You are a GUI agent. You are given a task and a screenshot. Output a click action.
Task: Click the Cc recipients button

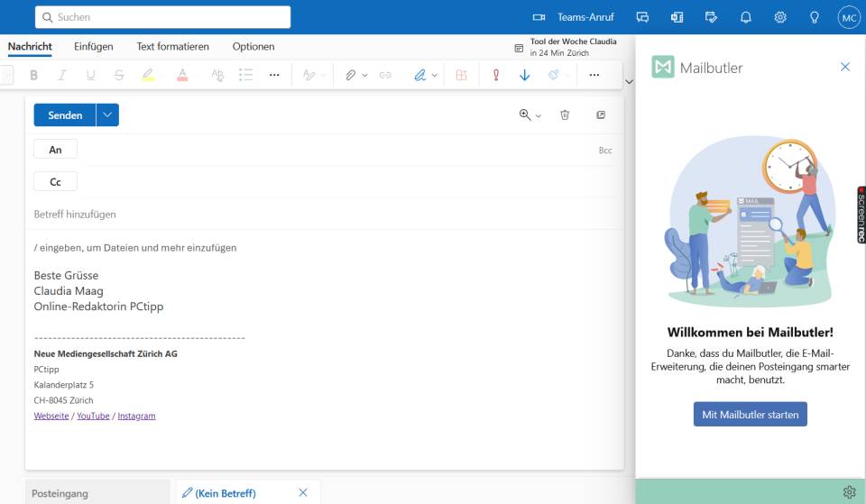55,181
